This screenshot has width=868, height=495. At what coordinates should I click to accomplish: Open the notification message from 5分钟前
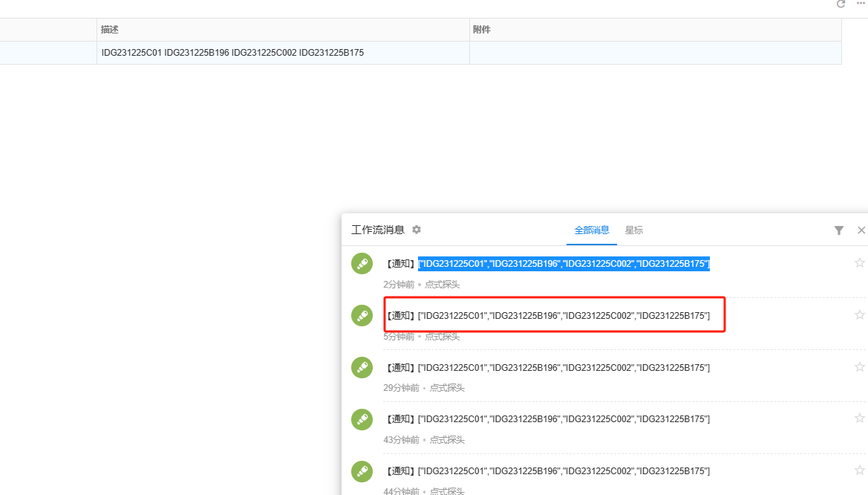pyautogui.click(x=547, y=315)
